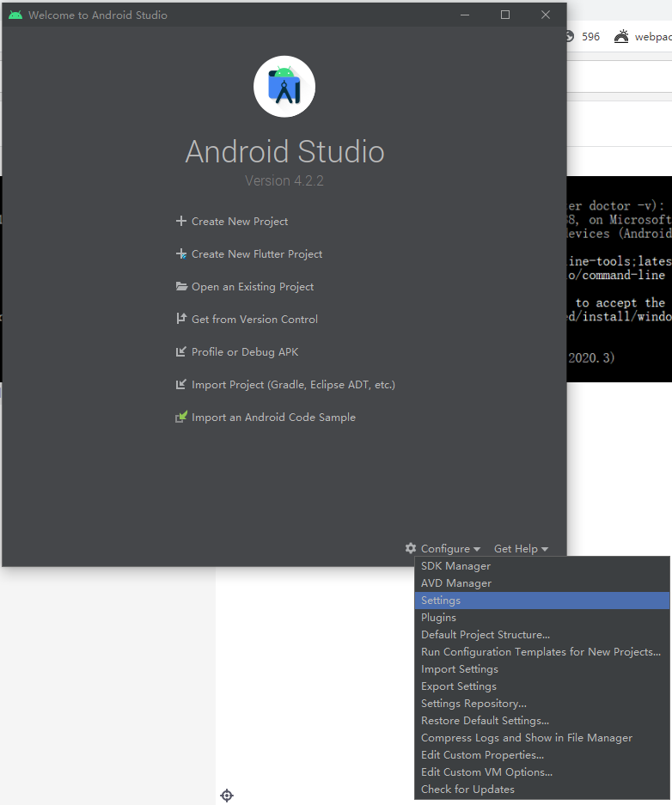Image resolution: width=672 pixels, height=805 pixels.
Task: Click the webpack tab icon in the browser behind
Action: click(621, 36)
